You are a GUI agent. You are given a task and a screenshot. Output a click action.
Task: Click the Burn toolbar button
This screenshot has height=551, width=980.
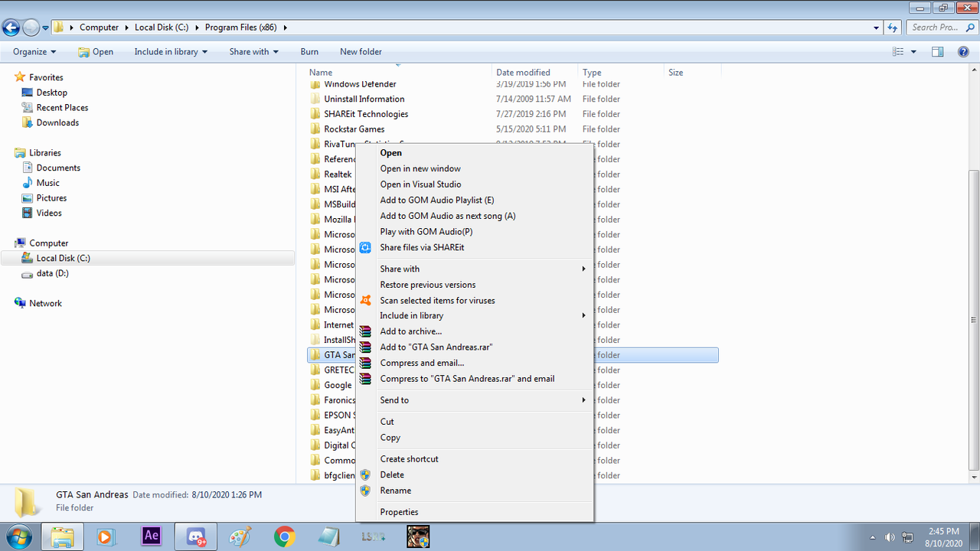[309, 52]
